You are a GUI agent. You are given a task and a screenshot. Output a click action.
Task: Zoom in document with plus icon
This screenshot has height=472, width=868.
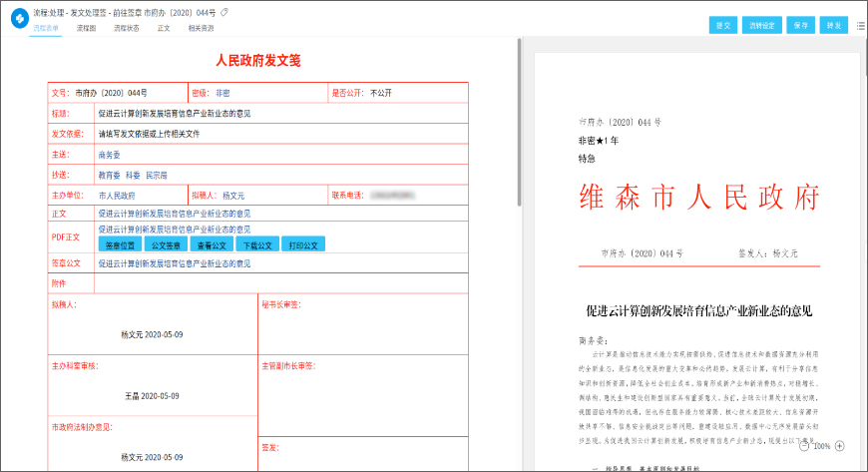(x=840, y=446)
